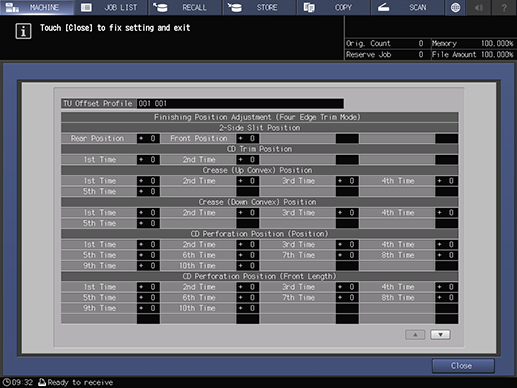The width and height of the screenshot is (517, 388).
Task: Click the page down arrow button
Action: pos(440,335)
